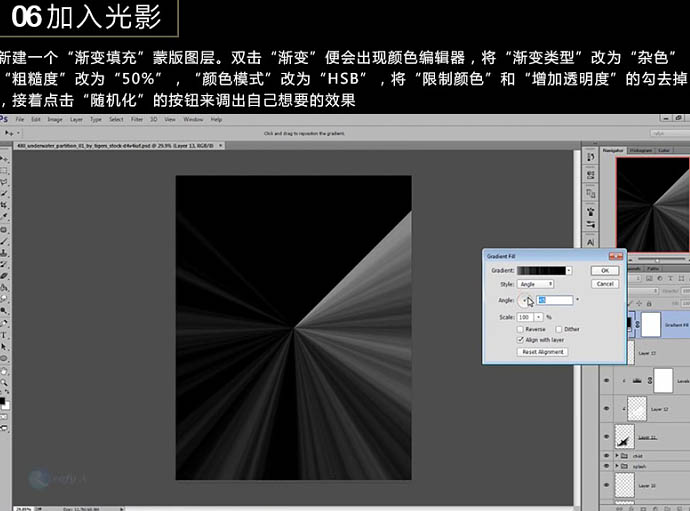690x511 pixels.
Task: Open the Filter menu
Action: pos(138,119)
